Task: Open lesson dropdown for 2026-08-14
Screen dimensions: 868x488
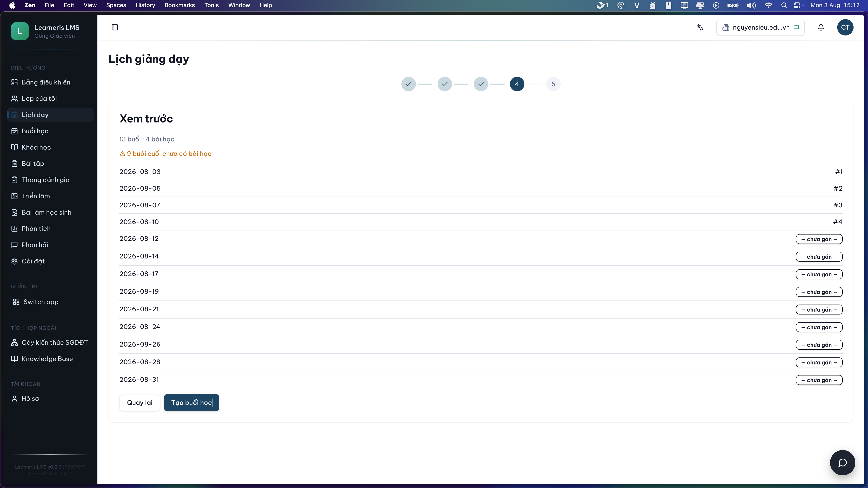Action: (x=819, y=257)
